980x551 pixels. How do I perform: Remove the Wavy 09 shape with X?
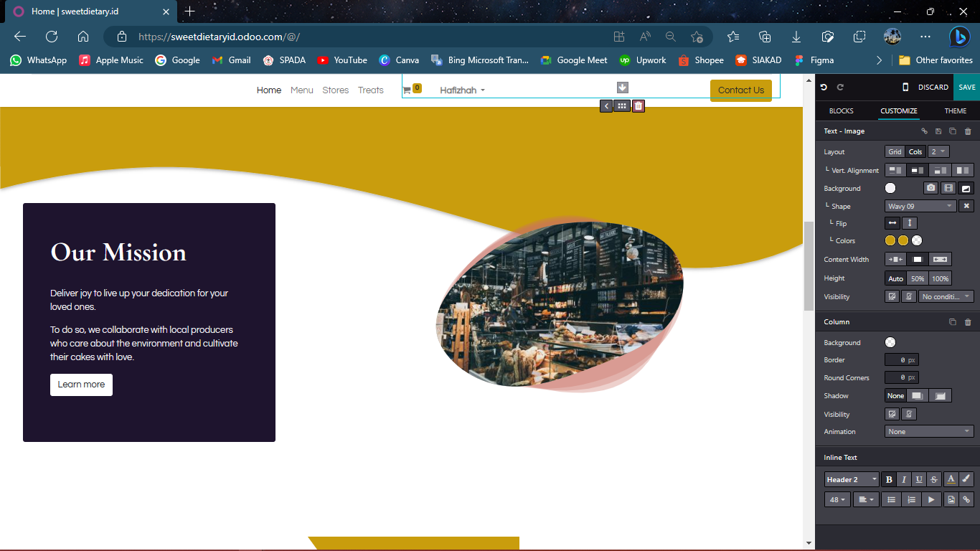click(966, 206)
